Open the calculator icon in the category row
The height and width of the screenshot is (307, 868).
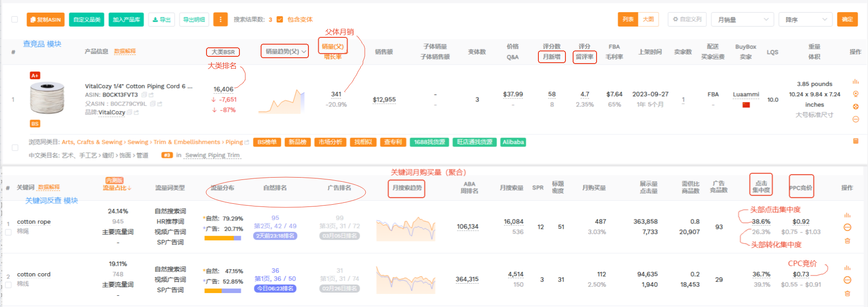click(x=855, y=141)
